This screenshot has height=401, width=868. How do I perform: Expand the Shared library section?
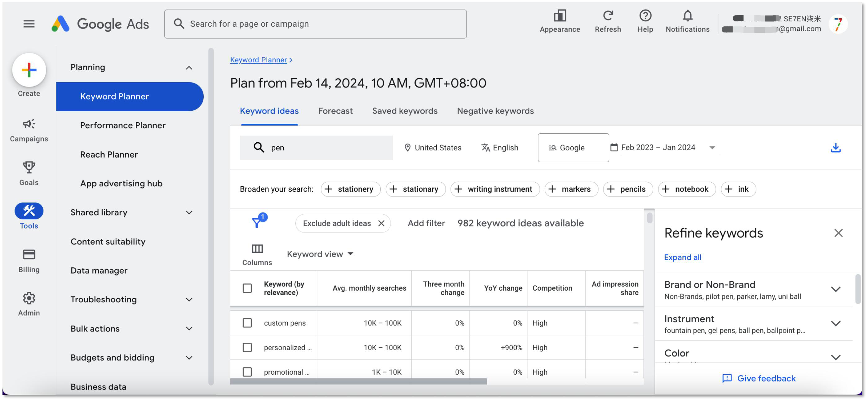point(189,213)
